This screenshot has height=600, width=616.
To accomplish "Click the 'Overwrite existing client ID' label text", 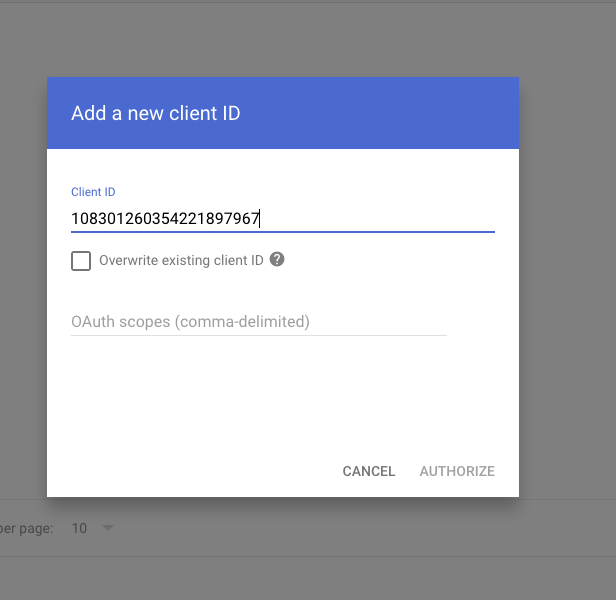I will tap(181, 261).
